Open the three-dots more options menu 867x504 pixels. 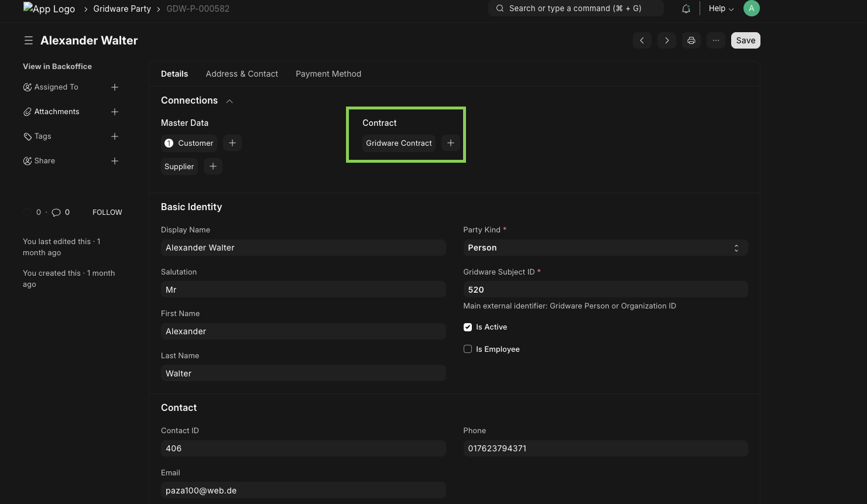tap(716, 40)
